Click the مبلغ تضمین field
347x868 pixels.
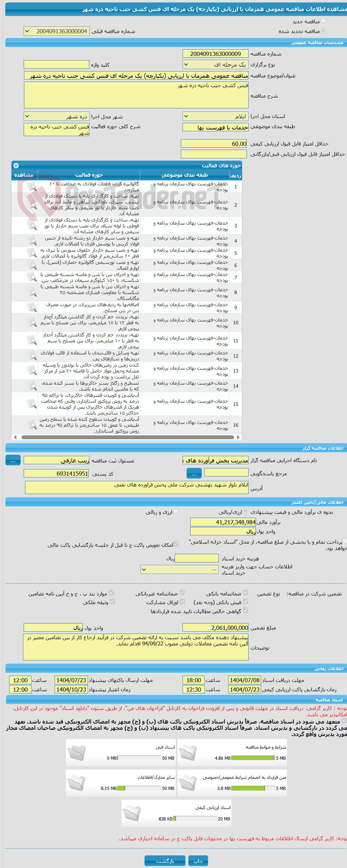point(216,627)
